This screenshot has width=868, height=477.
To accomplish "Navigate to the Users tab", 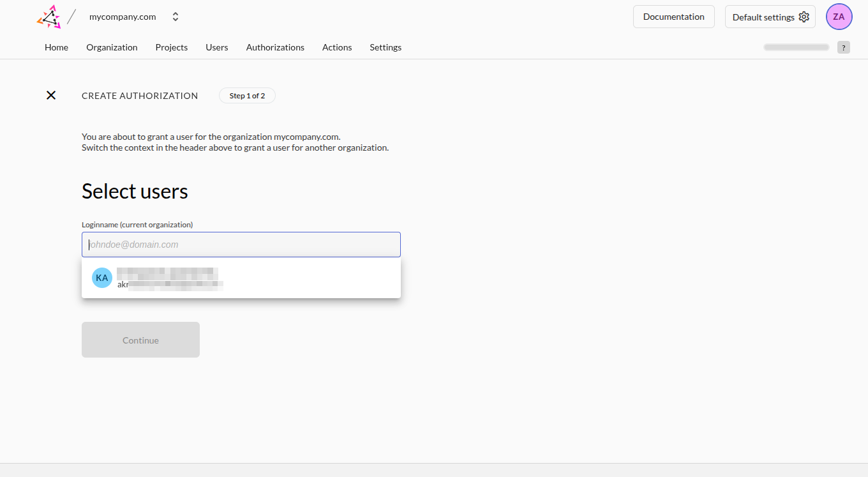I will 217,47.
